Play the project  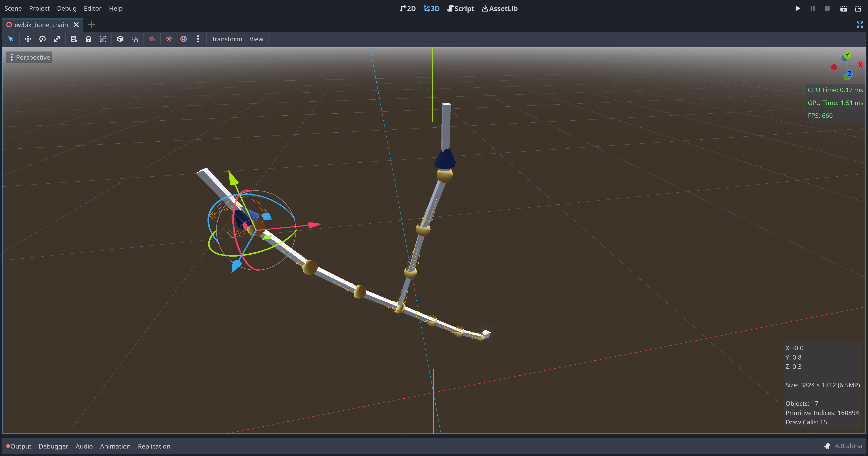tap(798, 8)
